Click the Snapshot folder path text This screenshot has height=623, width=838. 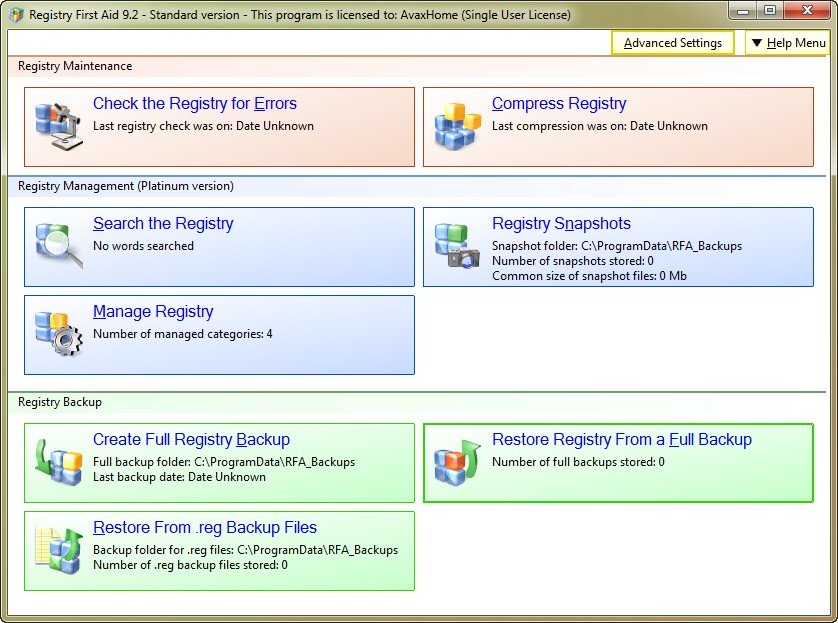click(x=617, y=246)
